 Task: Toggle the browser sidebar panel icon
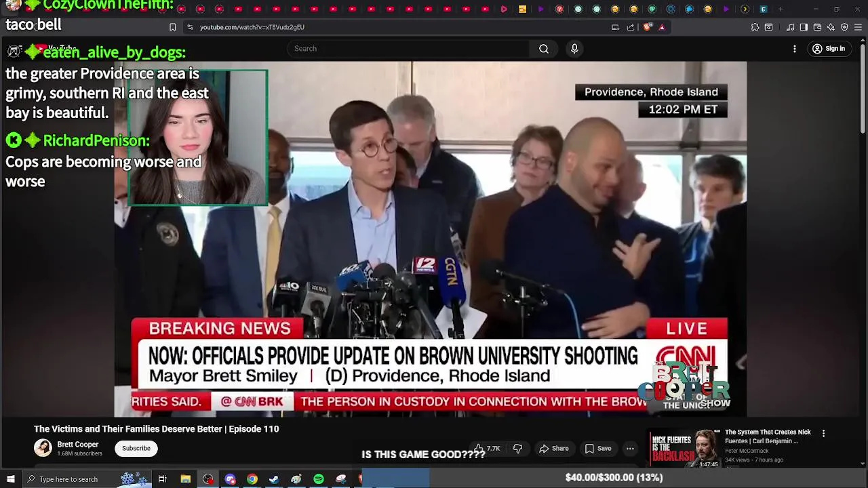[x=804, y=27]
